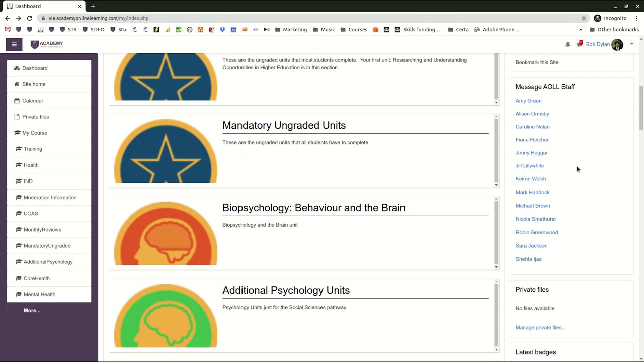
Task: Open messages with the red badge
Action: [580, 44]
